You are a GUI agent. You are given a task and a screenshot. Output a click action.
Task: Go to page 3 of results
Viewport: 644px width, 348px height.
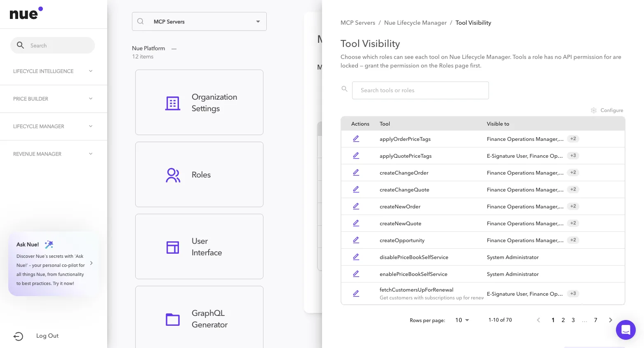click(x=573, y=320)
